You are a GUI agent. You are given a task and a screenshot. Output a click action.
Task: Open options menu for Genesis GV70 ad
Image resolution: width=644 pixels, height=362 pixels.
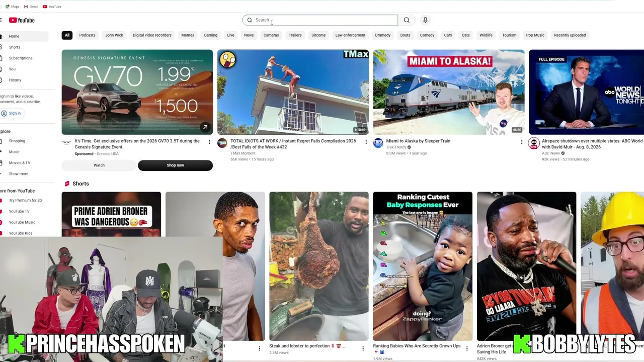coord(209,142)
